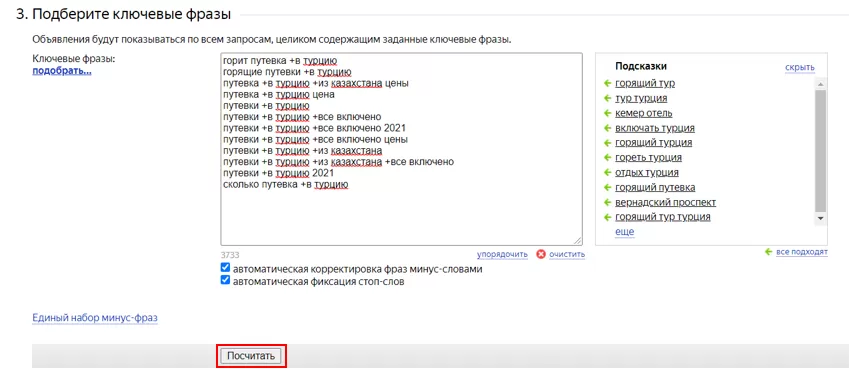Click 'очистить' link
Viewport: 849px width, 374px height.
click(567, 254)
